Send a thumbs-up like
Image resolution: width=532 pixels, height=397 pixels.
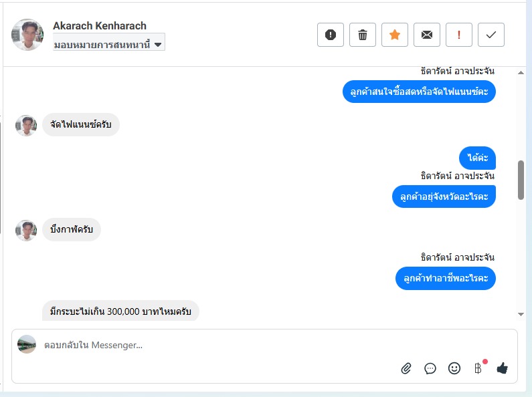coord(503,368)
